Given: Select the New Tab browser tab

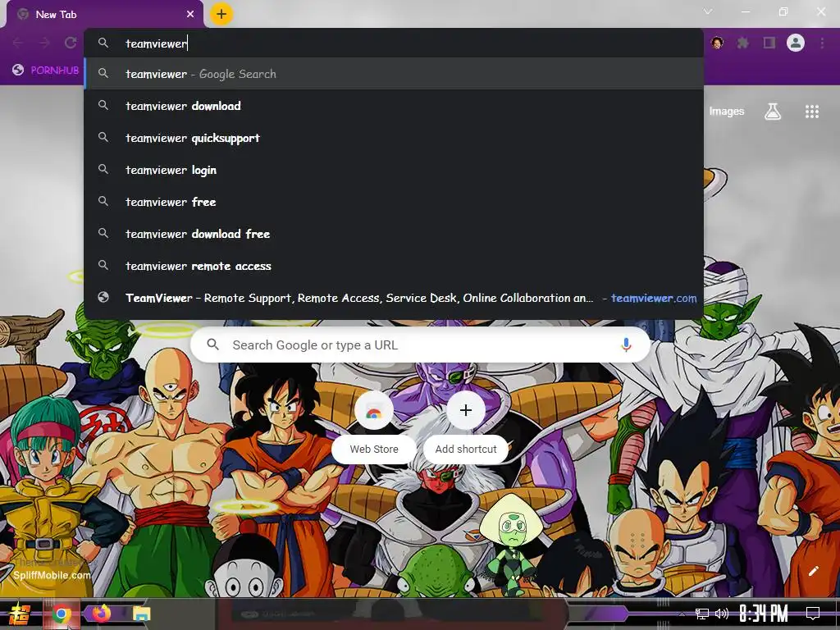Looking at the screenshot, I should (x=105, y=15).
